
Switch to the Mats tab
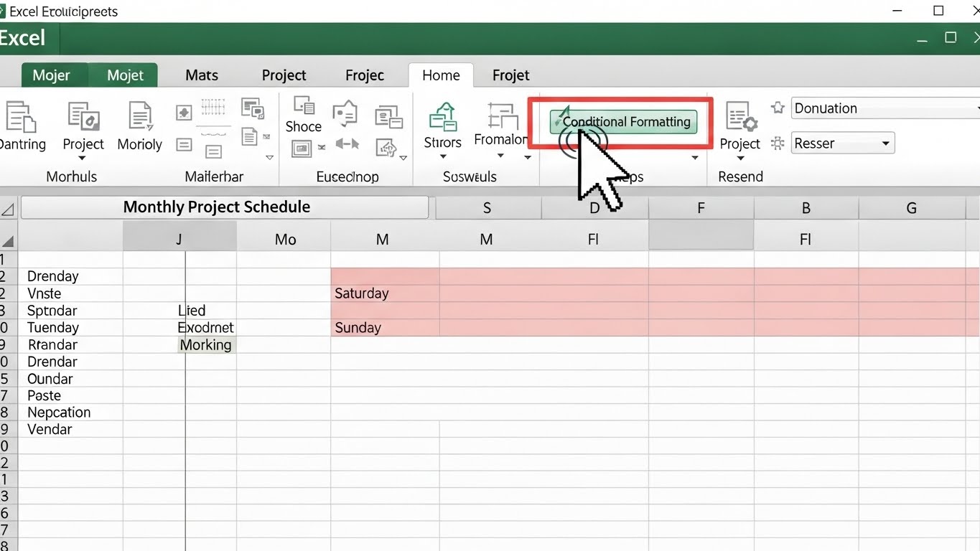click(202, 75)
